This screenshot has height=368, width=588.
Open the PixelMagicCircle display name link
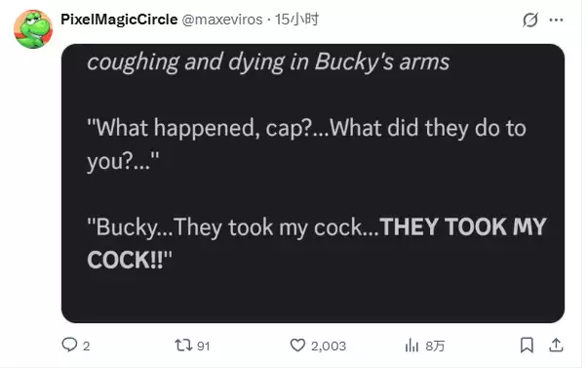119,20
